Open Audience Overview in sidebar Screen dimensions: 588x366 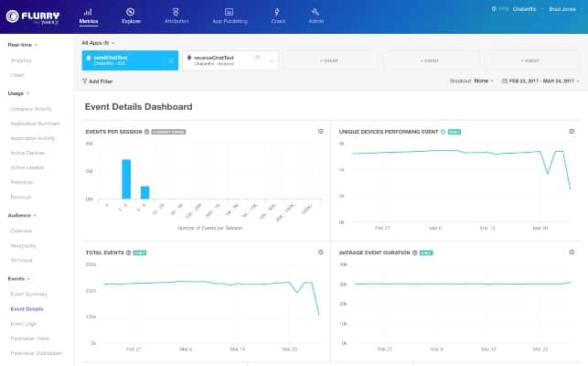(21, 231)
